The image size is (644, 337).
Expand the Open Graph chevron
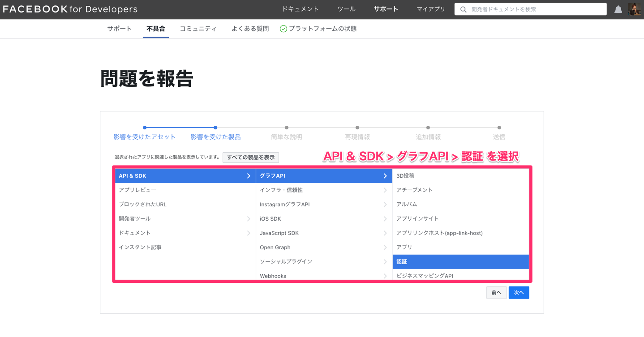[x=385, y=247]
